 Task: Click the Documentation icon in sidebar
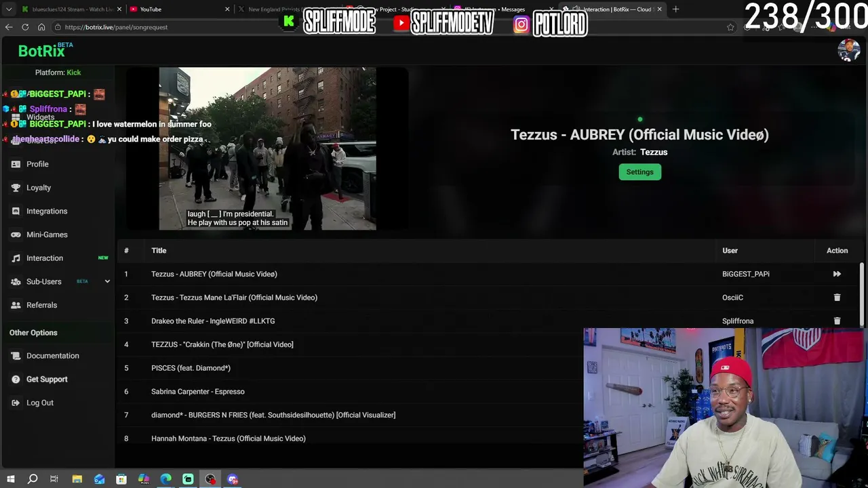coord(16,356)
